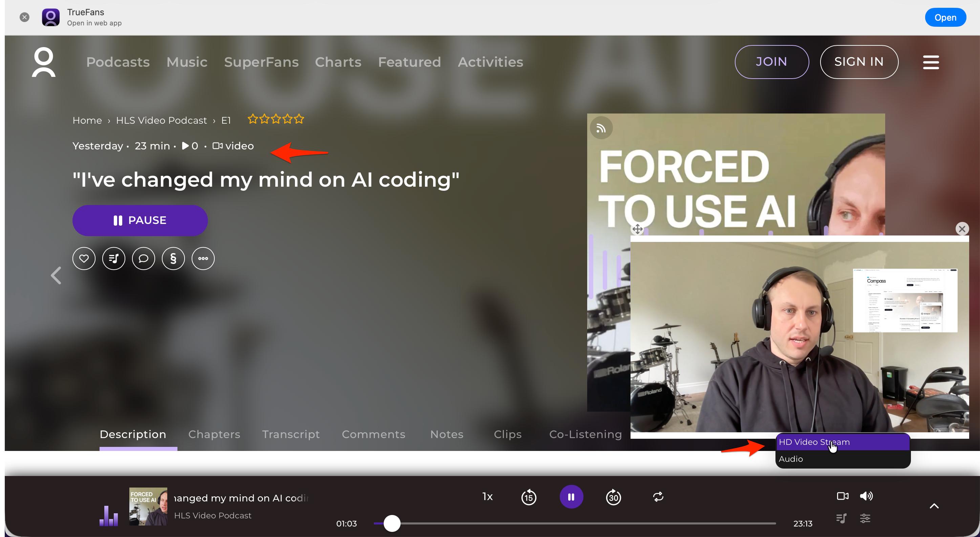Toggle video stream camera icon in player
Image resolution: width=980 pixels, height=537 pixels.
coord(842,496)
